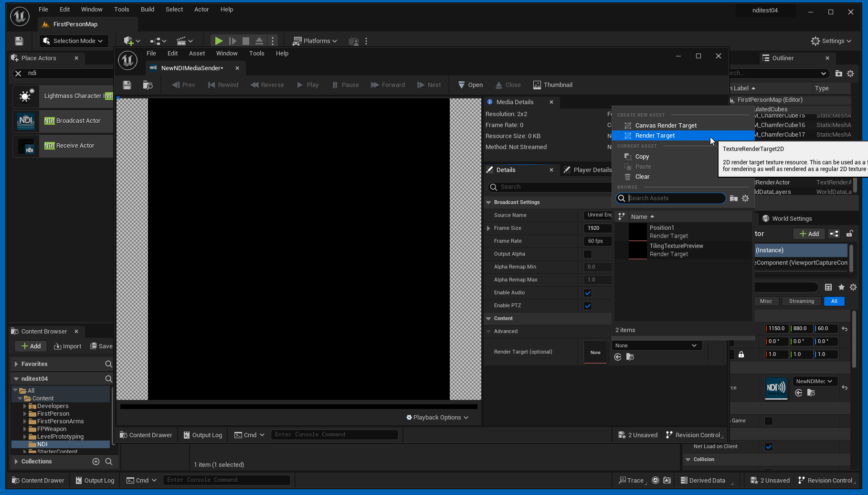Screen dimensions: 868x495
Task: Open the Playback Options dropdown
Action: [437, 418]
